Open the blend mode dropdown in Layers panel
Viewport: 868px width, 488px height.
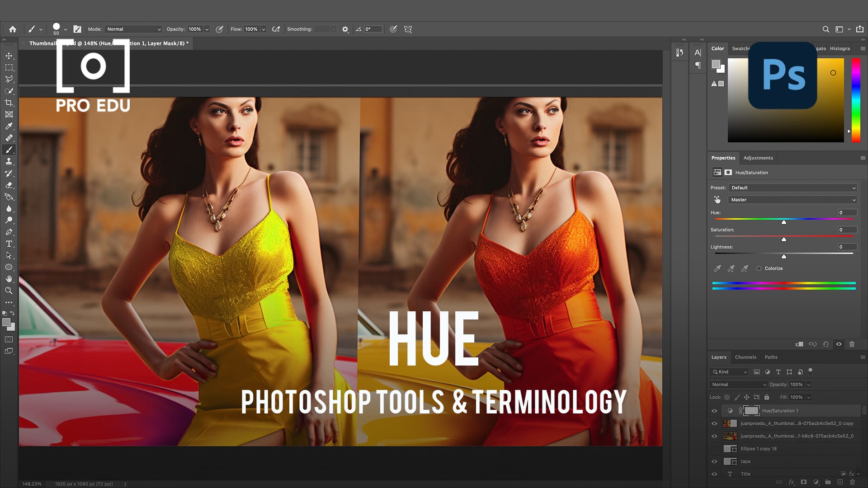click(x=737, y=385)
